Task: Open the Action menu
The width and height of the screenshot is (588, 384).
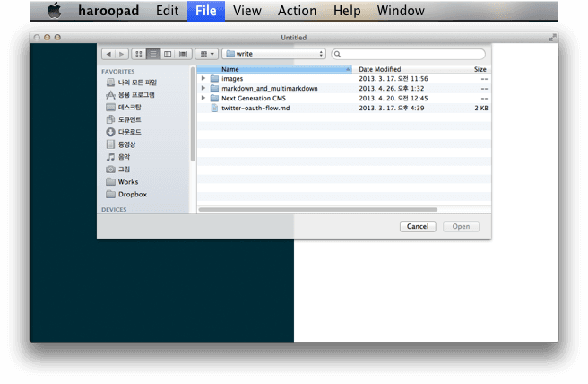Action: tap(297, 11)
